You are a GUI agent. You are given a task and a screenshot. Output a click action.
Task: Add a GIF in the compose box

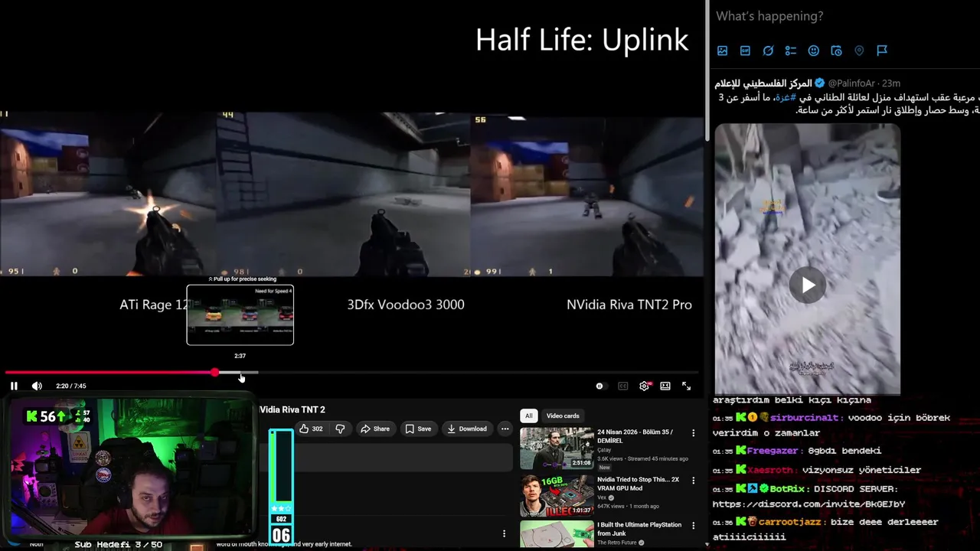745,51
